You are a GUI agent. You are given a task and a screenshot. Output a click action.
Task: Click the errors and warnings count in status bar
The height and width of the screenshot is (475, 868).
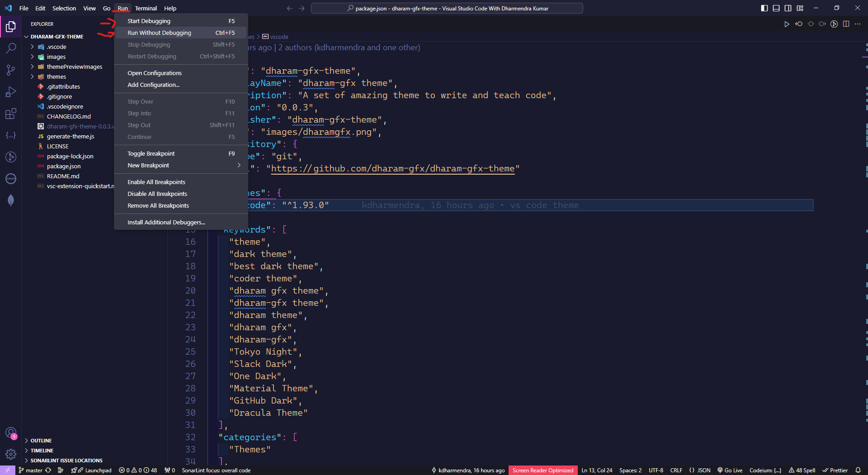(x=138, y=470)
